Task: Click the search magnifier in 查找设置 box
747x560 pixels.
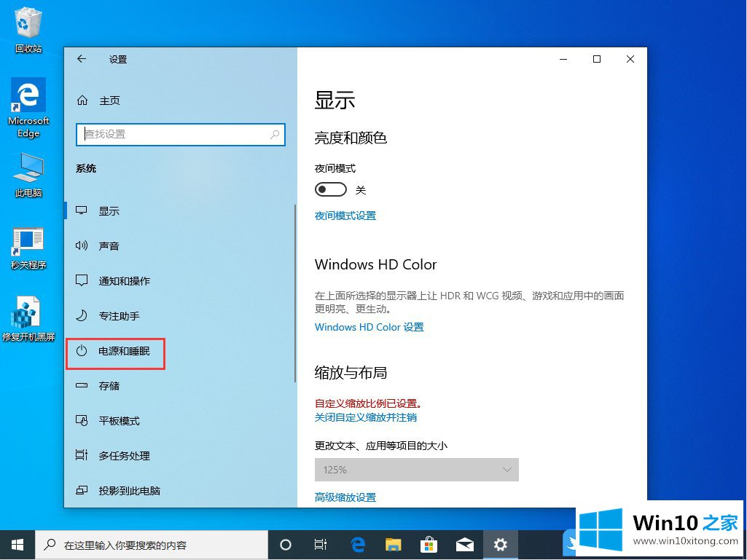Action: [x=275, y=134]
